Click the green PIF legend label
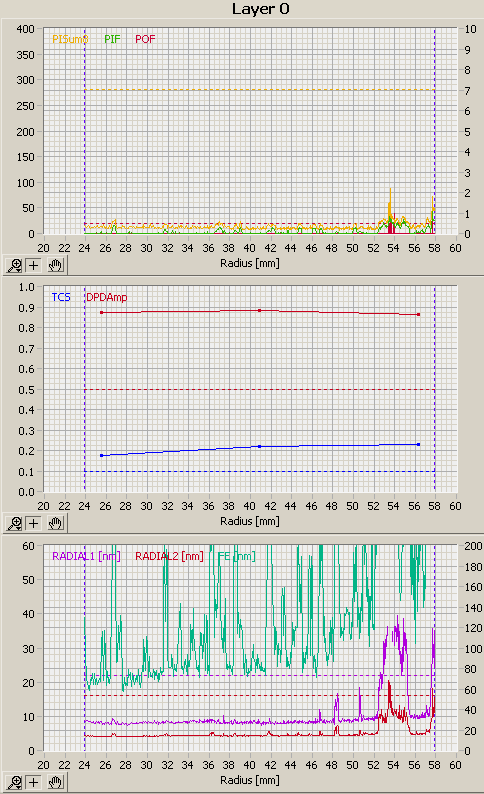This screenshot has width=484, height=794. 112,39
